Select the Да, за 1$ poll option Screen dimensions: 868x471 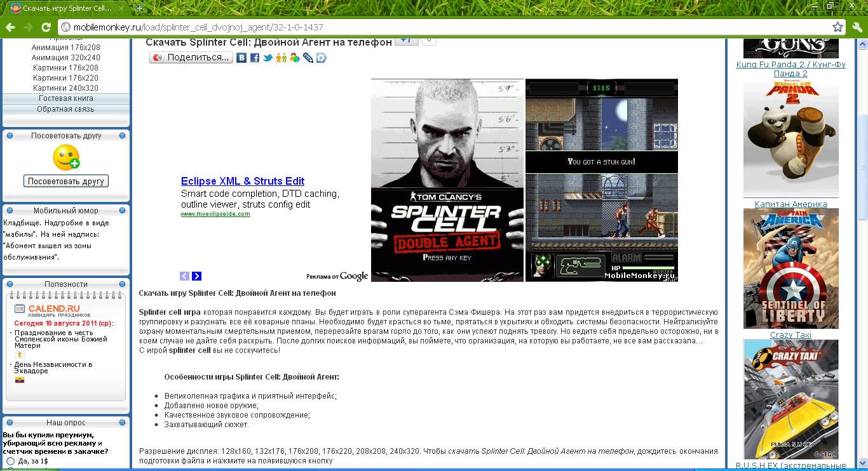tap(10, 461)
